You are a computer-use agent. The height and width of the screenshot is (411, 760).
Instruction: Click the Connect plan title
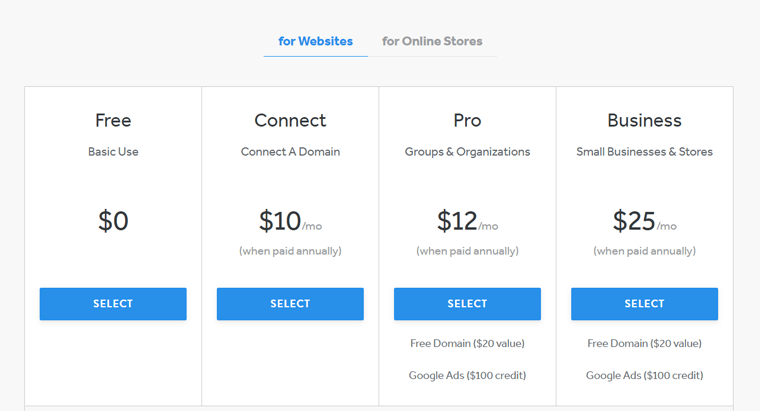[290, 121]
